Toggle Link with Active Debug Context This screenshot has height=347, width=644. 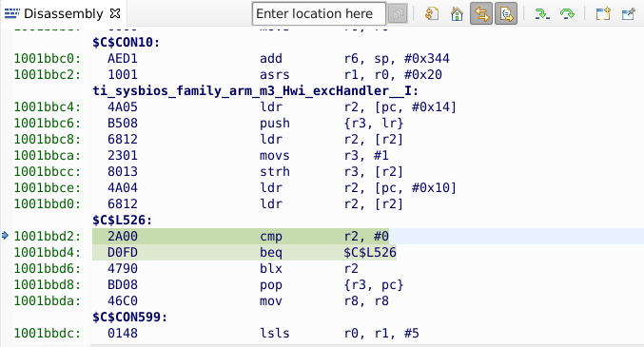point(481,14)
